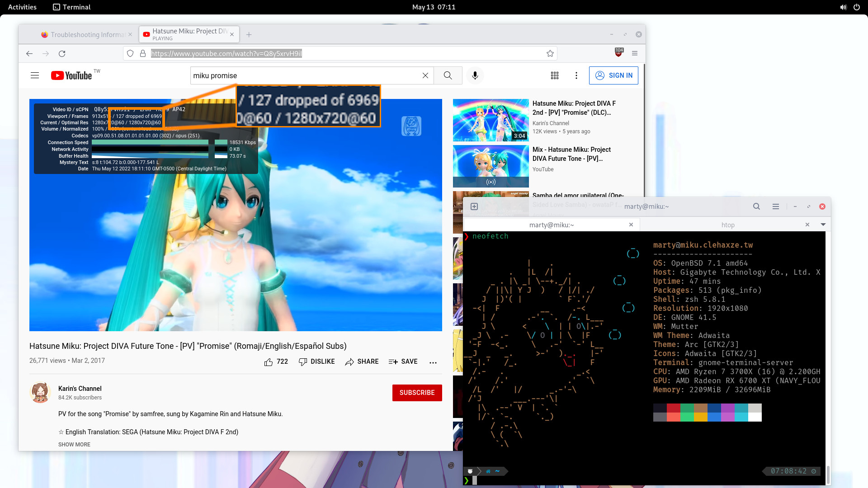Open the Promise (DLC) video thumbnail

point(491,120)
